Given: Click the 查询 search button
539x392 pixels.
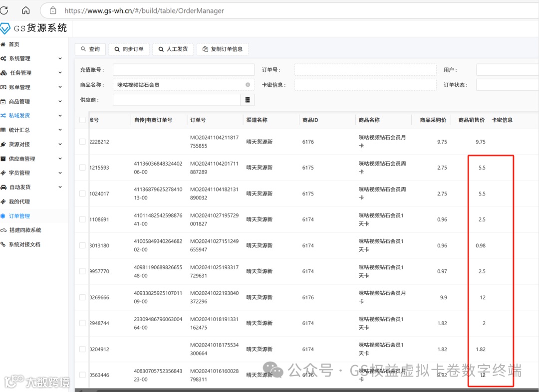Looking at the screenshot, I should pyautogui.click(x=90, y=49).
